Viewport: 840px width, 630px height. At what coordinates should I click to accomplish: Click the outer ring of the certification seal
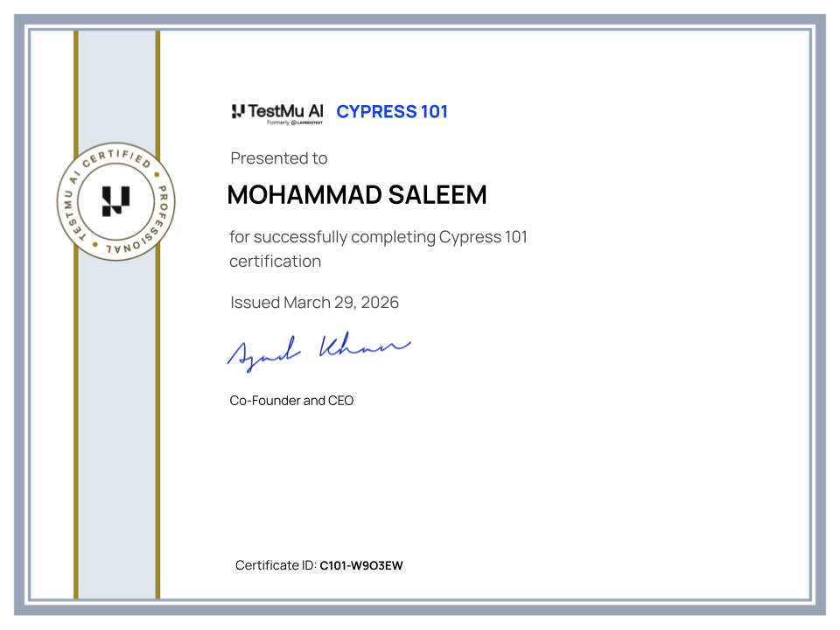pyautogui.click(x=115, y=143)
